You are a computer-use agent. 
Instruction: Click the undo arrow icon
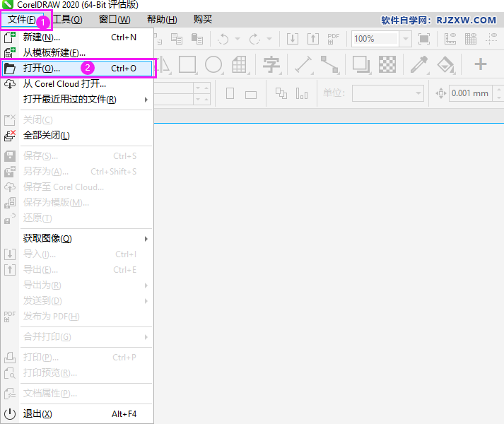pos(223,39)
